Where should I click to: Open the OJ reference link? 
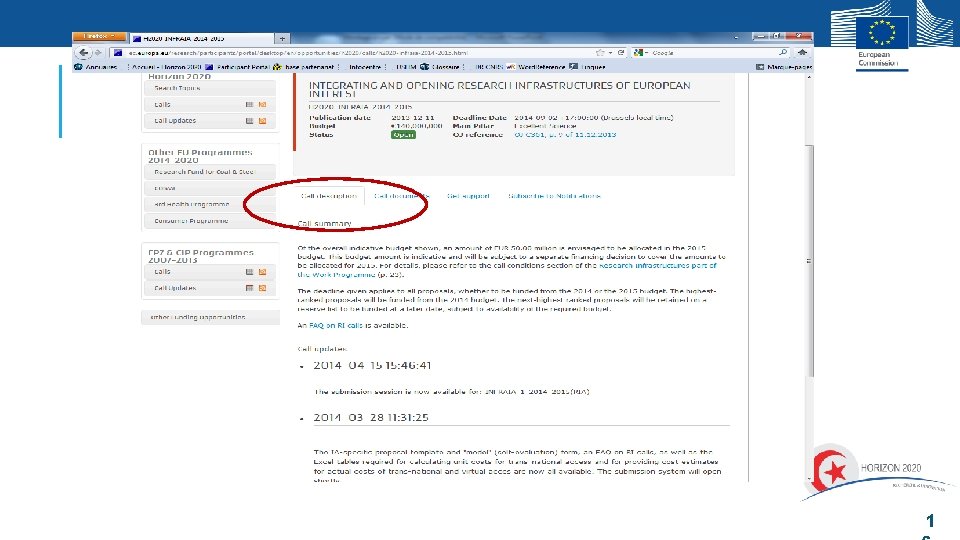click(565, 135)
